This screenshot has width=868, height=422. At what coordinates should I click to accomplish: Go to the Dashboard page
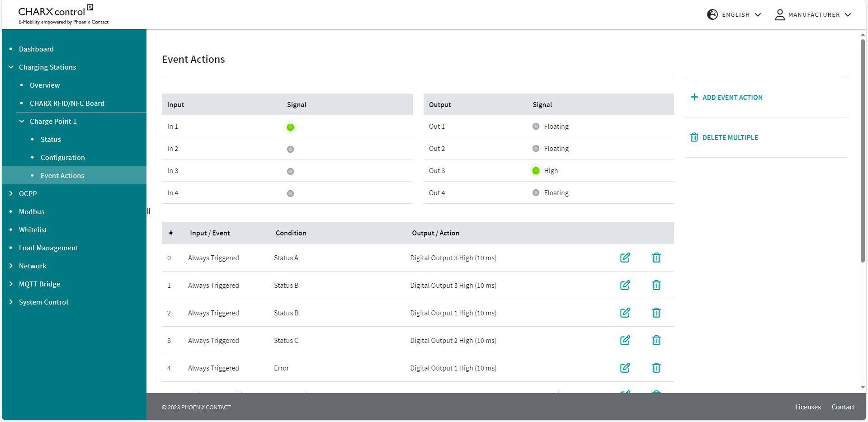pos(36,49)
